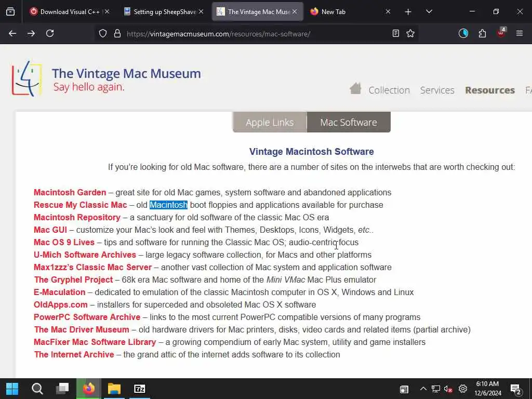Open MacFixer Mac Software Library link
This screenshot has width=532, height=399.
[95, 342]
